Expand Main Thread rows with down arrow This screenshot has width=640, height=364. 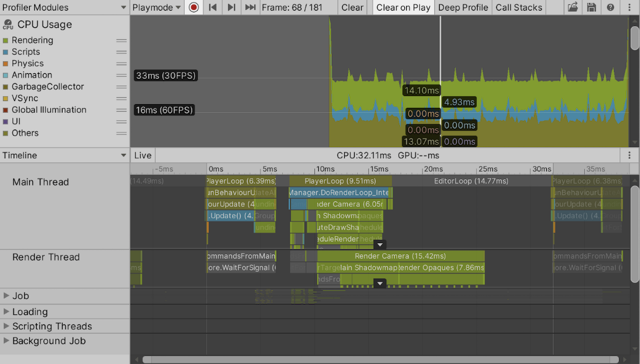click(380, 244)
